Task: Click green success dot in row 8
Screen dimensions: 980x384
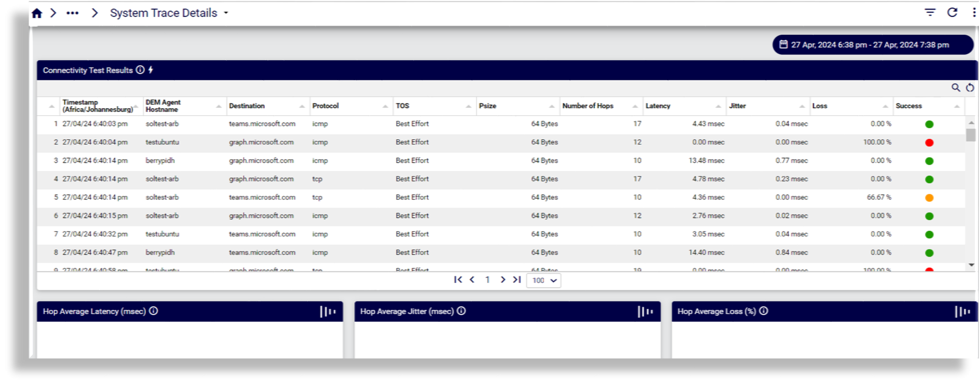Action: (x=929, y=253)
